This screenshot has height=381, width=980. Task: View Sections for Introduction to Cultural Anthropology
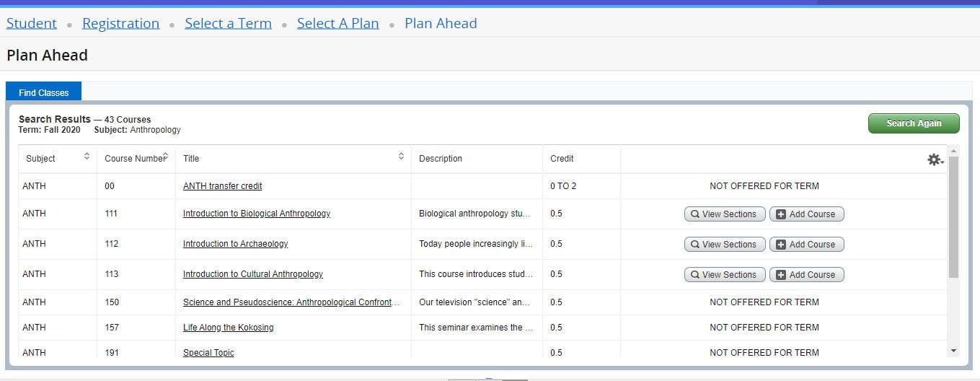[x=725, y=275]
